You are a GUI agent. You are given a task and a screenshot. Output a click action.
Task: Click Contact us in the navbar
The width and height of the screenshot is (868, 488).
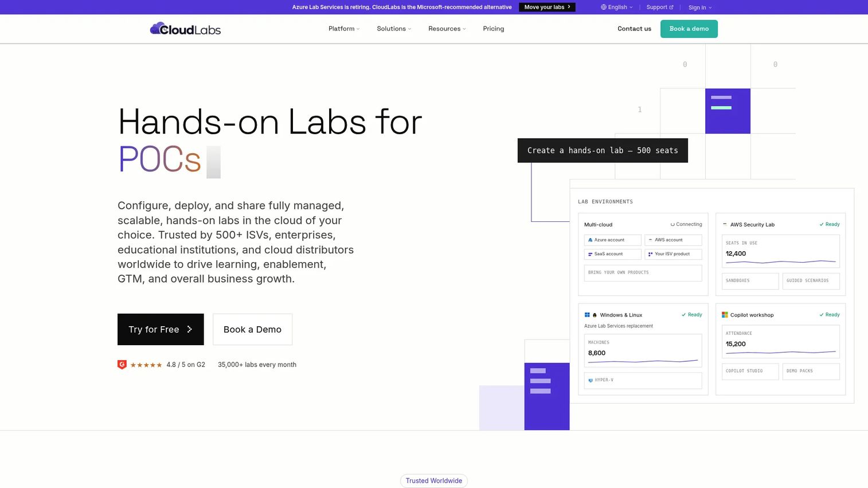[x=634, y=29]
